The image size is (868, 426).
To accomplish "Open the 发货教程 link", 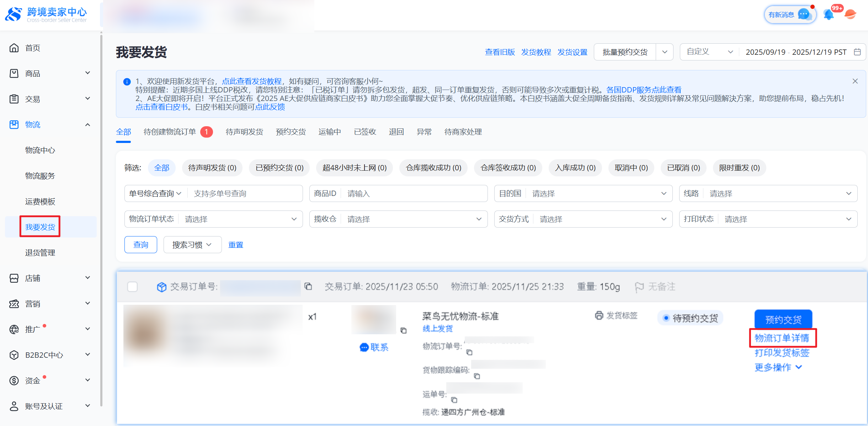I will coord(536,52).
